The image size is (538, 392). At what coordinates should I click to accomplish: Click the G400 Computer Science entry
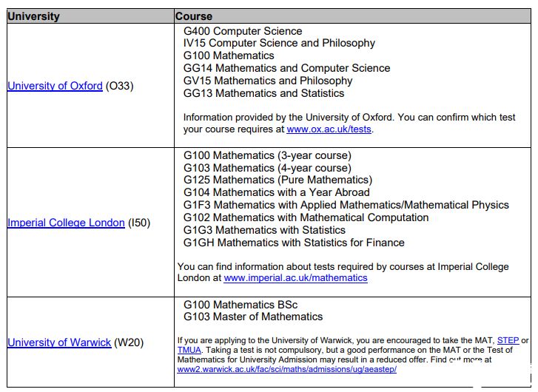(x=243, y=31)
